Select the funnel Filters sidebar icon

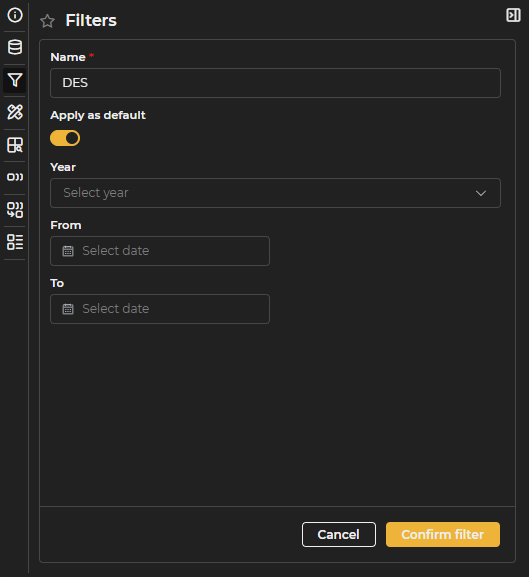15,80
